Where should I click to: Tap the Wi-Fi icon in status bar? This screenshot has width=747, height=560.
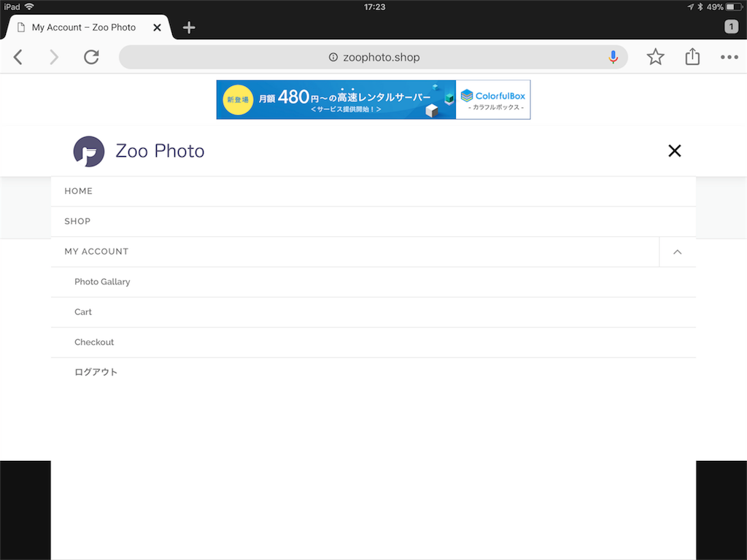coord(29,7)
